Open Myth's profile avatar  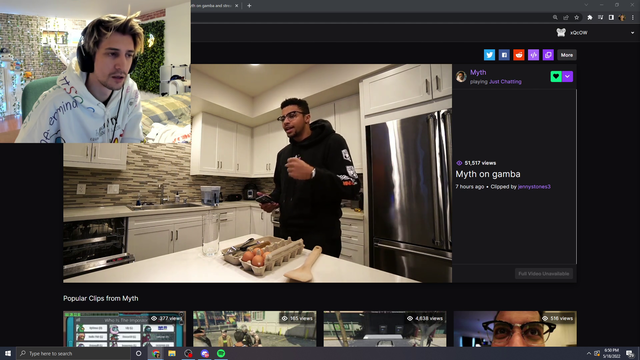click(461, 76)
